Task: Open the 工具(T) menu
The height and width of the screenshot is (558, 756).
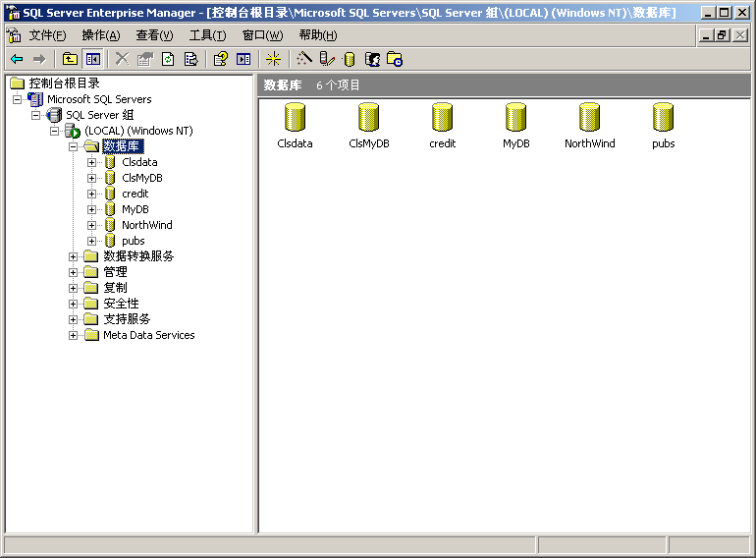Action: (207, 35)
